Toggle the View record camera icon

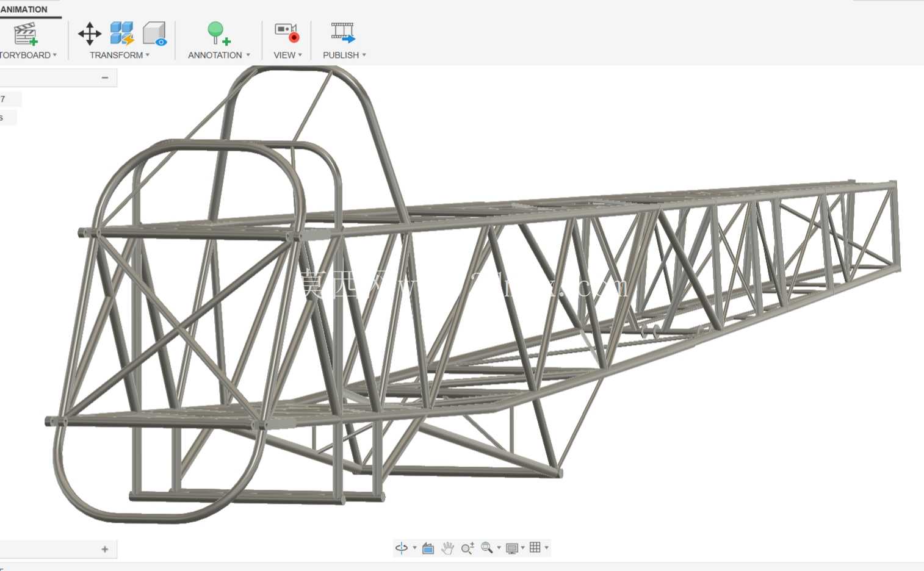[x=287, y=33]
